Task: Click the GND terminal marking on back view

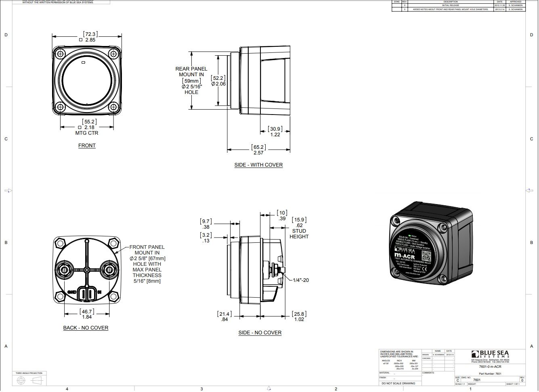Action: click(72, 292)
